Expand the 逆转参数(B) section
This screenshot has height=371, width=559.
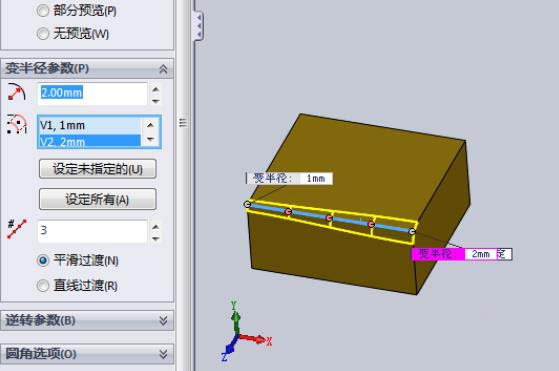click(163, 321)
